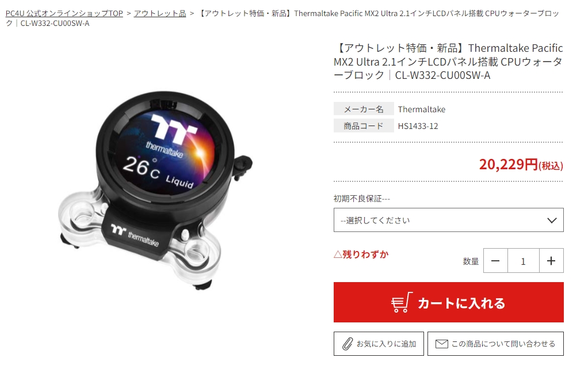The image size is (588, 365).
Task: Go to アウトレット品 breadcrumb link
Action: (x=160, y=13)
